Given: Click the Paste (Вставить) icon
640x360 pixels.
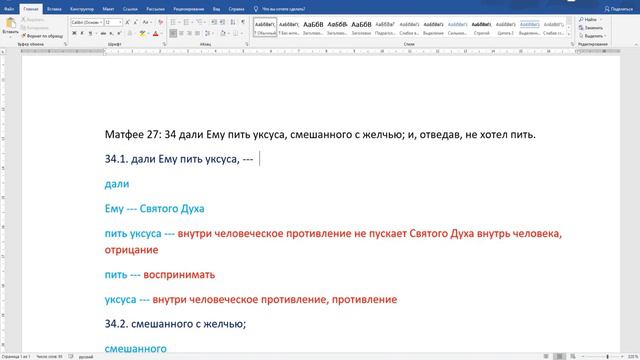Looking at the screenshot, I should [x=11, y=24].
